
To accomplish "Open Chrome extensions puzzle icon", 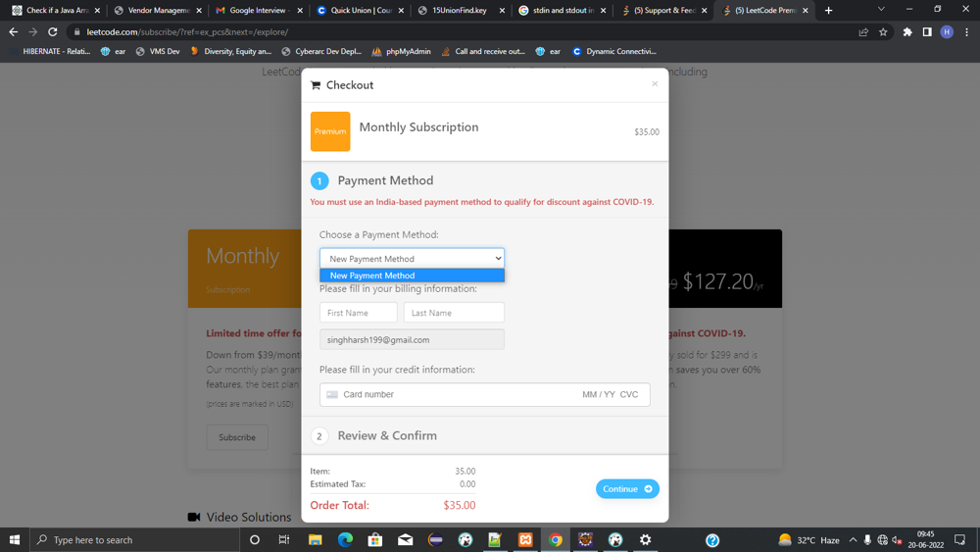I will click(907, 32).
